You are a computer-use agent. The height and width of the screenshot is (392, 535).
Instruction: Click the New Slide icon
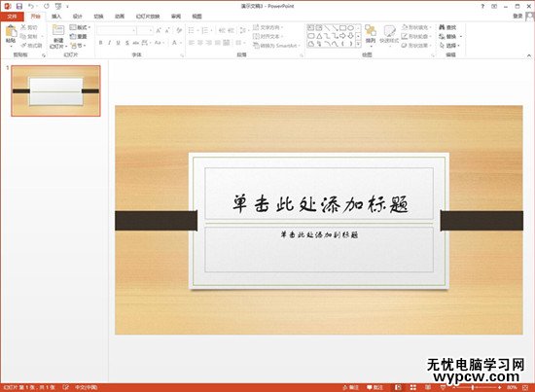pyautogui.click(x=58, y=30)
